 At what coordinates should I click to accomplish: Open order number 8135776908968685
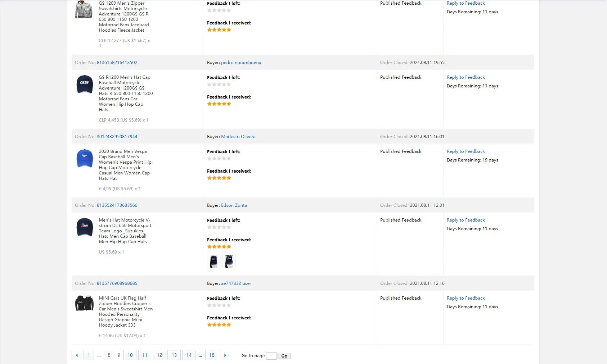tap(117, 283)
